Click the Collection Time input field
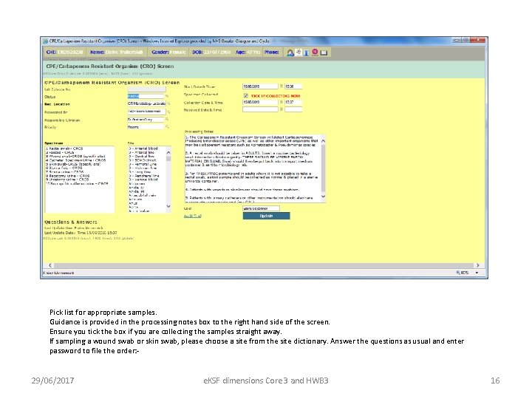 pos(293,102)
